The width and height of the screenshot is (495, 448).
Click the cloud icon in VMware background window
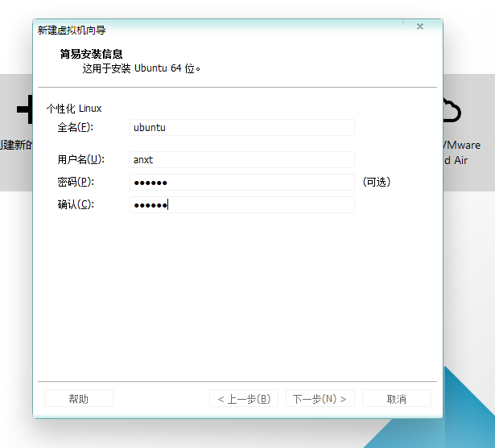452,110
